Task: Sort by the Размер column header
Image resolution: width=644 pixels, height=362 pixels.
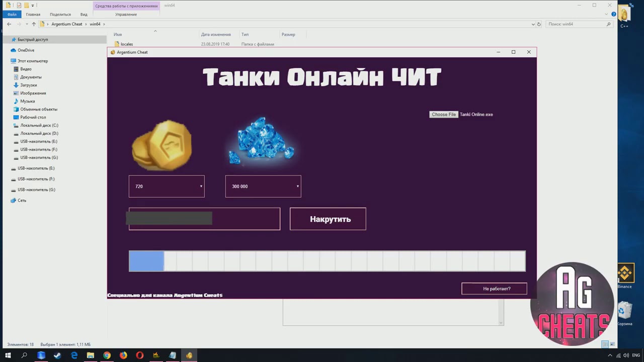Action: [288, 35]
